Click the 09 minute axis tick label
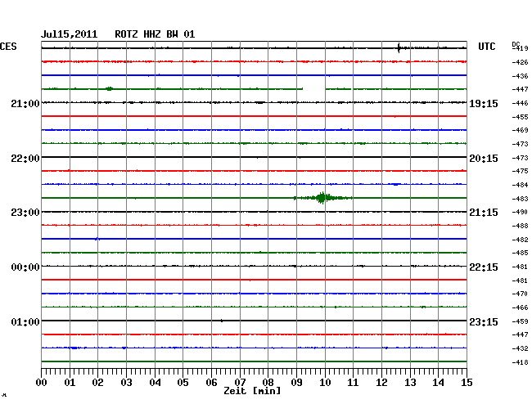 click(296, 383)
